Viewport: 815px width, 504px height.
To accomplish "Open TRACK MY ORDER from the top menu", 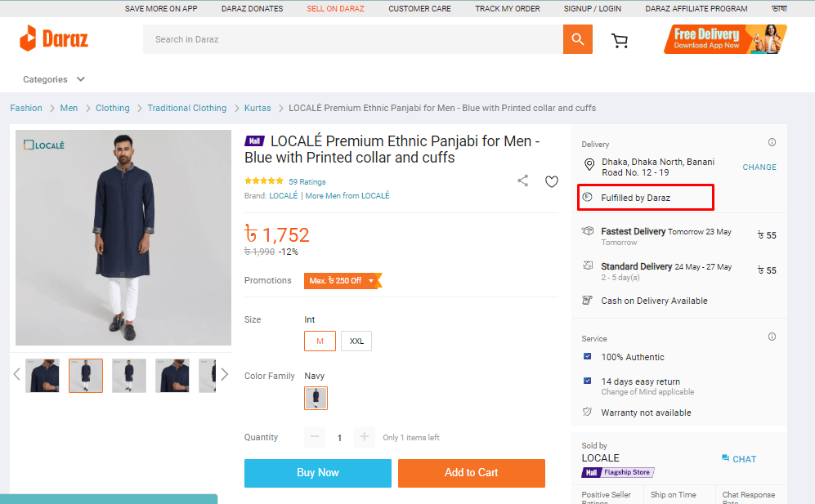I will pyautogui.click(x=507, y=8).
